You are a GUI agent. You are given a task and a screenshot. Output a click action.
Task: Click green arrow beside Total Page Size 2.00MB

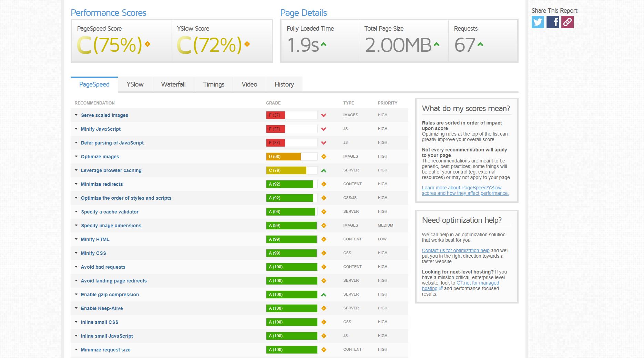[x=437, y=44]
